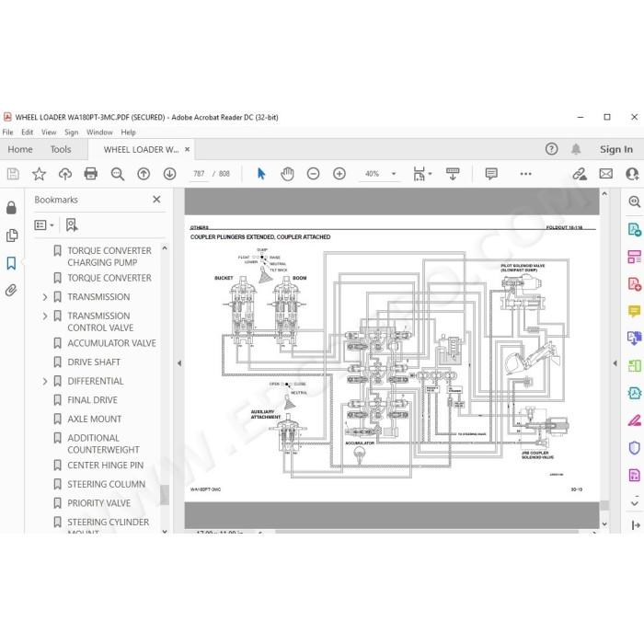Screen dimensions: 644x644
Task: Click the Print file icon
Action: coord(90,174)
